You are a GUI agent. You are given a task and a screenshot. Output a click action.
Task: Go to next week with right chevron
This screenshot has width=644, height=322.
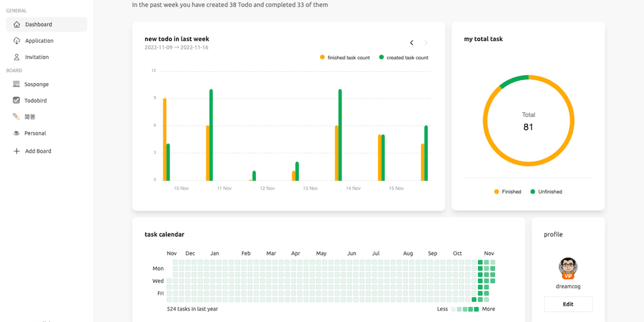click(426, 43)
